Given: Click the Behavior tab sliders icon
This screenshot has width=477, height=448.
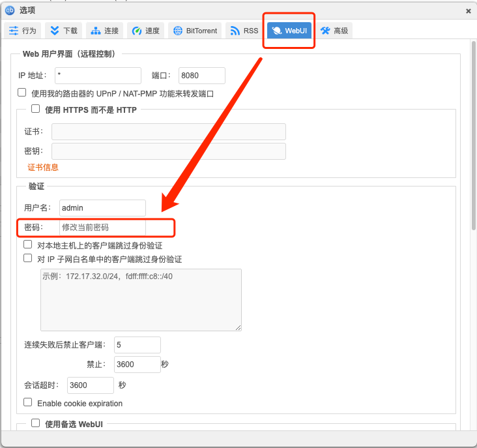Looking at the screenshot, I should 14,31.
